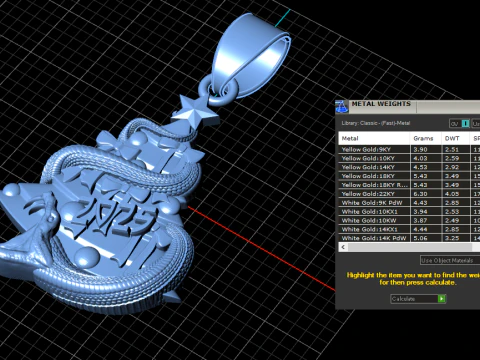Click the Library: Classic - (Fast)-Metal label
This screenshot has width=480, height=360.
tap(376, 123)
